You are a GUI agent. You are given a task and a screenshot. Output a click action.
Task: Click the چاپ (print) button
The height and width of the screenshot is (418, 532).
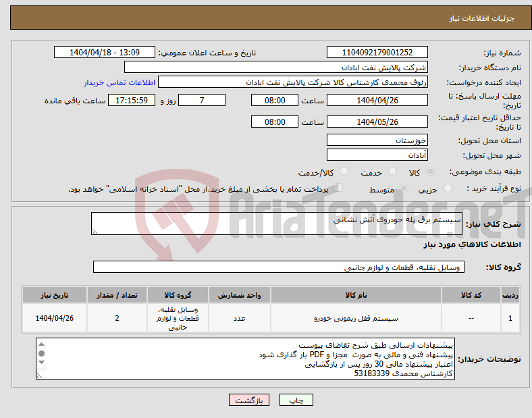click(296, 400)
